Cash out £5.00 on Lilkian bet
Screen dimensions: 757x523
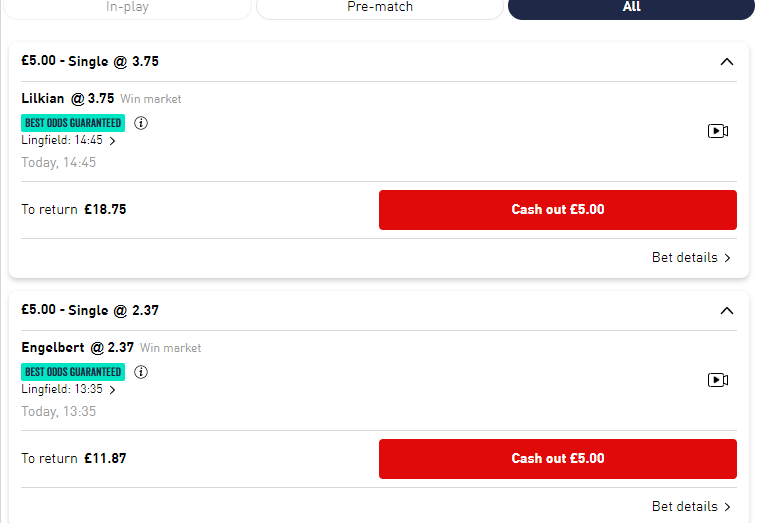pyautogui.click(x=557, y=210)
